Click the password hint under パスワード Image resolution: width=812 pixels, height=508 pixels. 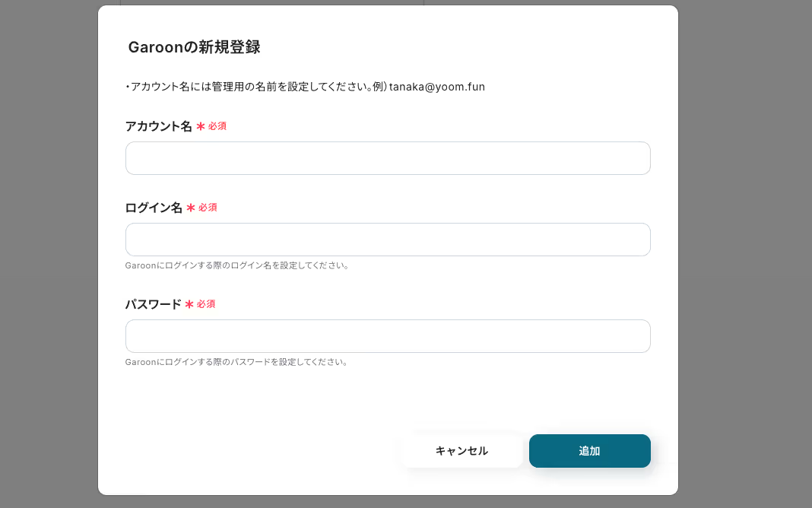[x=236, y=362]
